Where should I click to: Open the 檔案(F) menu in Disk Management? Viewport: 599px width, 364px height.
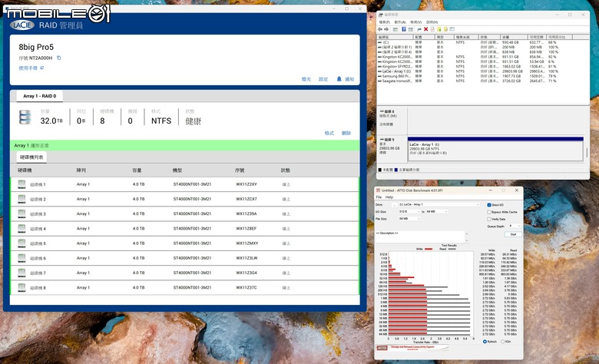point(384,22)
